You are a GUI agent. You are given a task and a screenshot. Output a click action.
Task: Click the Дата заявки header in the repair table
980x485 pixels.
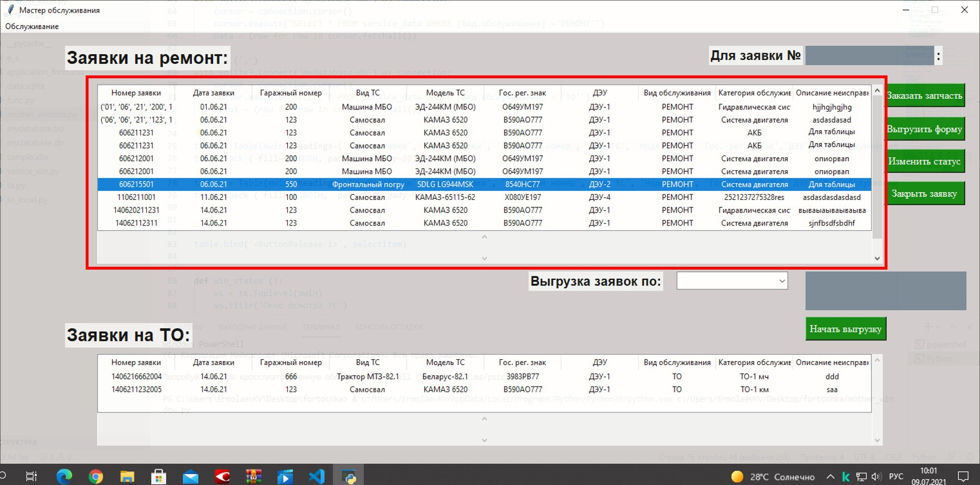[x=214, y=93]
